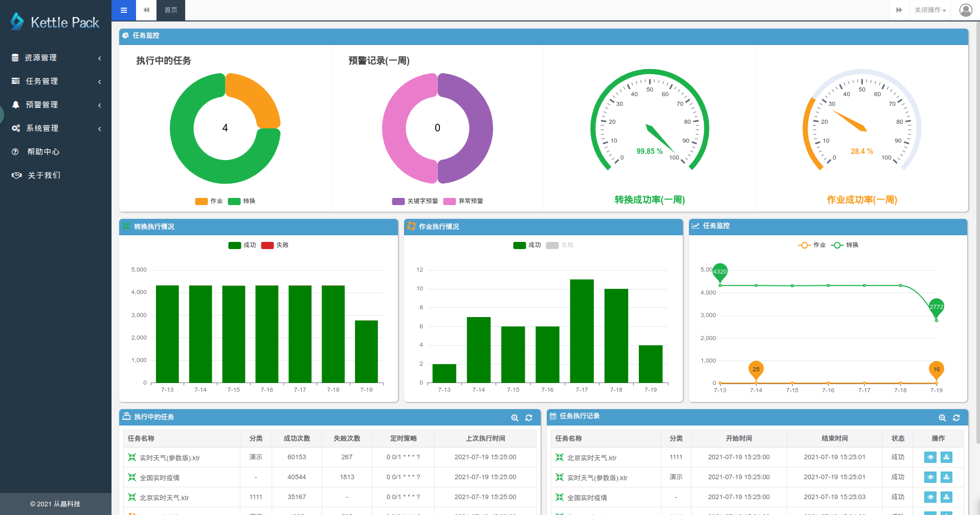This screenshot has width=980, height=515.
Task: Click the tab scroll-left double arrow
Action: point(146,10)
